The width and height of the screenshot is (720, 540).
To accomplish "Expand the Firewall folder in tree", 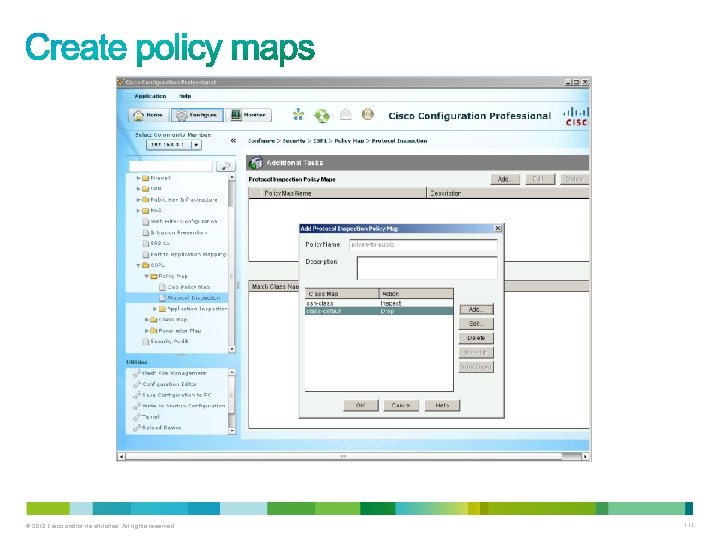I will [138, 178].
